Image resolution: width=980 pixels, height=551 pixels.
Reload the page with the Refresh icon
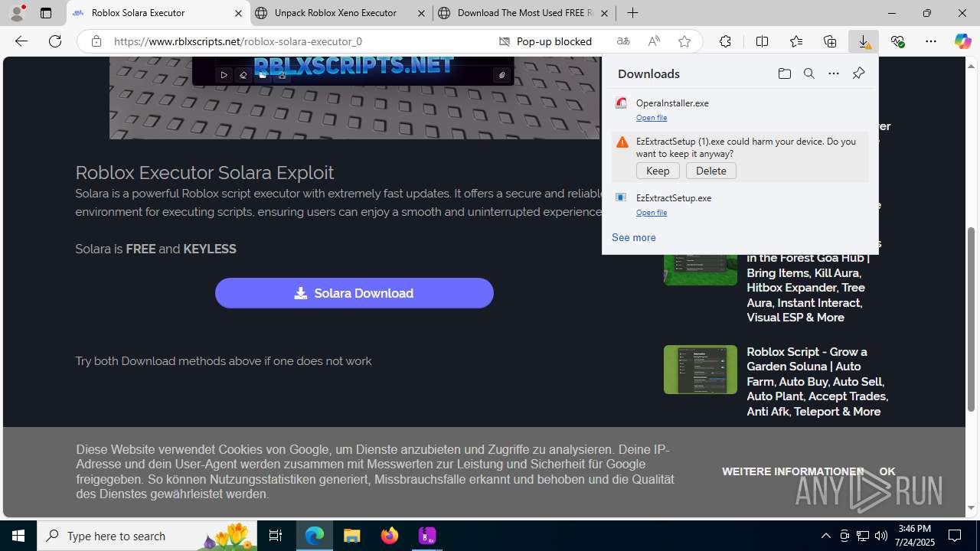(x=55, y=41)
